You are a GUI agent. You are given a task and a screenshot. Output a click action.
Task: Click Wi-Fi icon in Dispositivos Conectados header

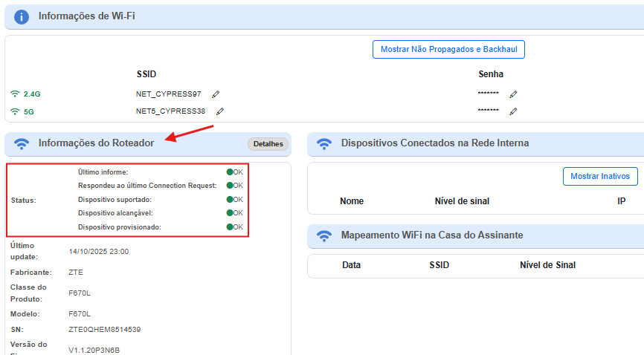(323, 143)
